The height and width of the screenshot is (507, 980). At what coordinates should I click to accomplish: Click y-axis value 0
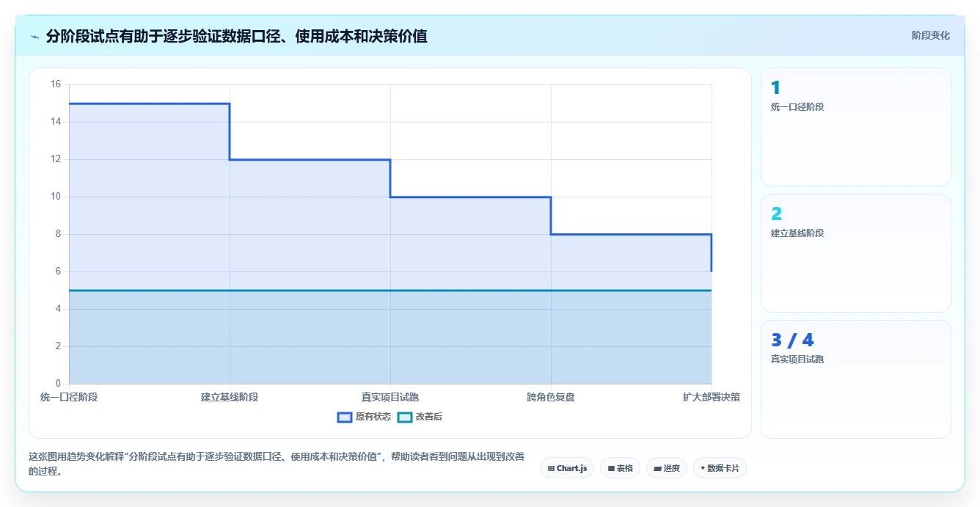point(59,384)
